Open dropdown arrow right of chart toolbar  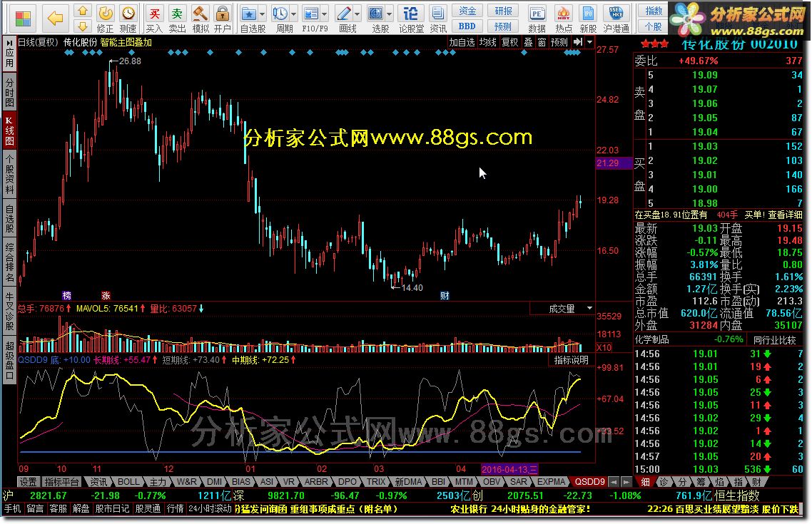pos(589,42)
